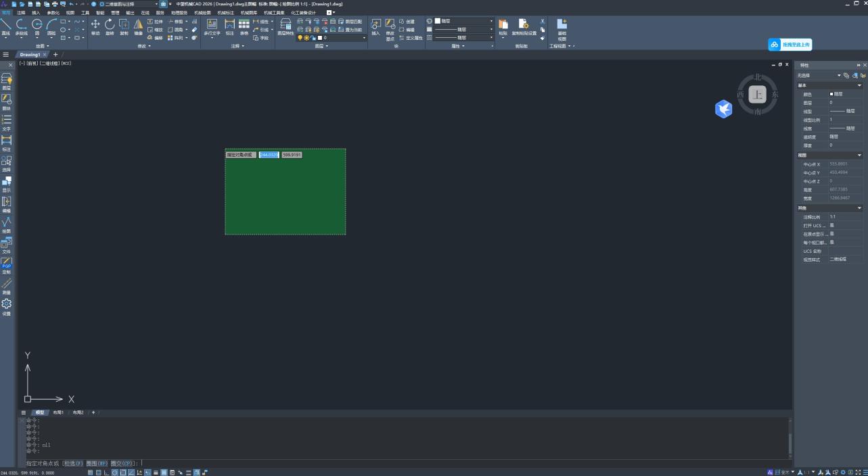Screen dimensions: 868x476
Task: Click the color swatch in properties ribbon
Action: 438,21
